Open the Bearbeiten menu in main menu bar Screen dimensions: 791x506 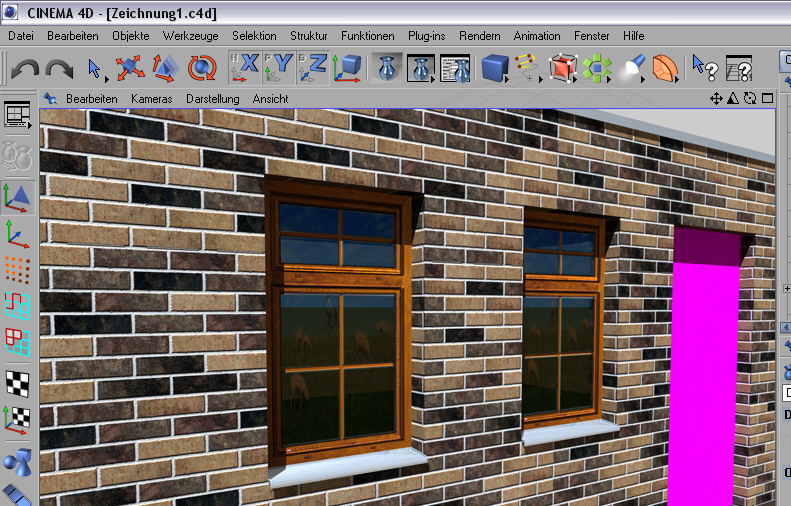click(73, 36)
